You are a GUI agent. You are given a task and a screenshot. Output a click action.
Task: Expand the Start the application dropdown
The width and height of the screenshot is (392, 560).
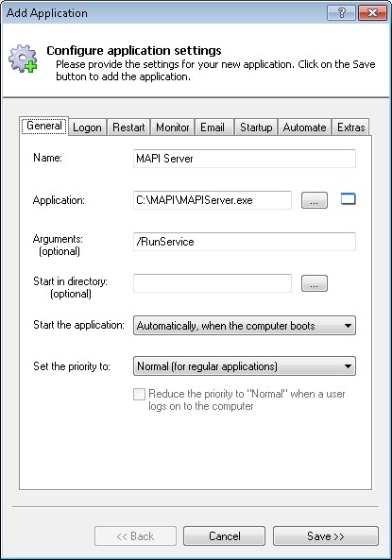pos(245,326)
